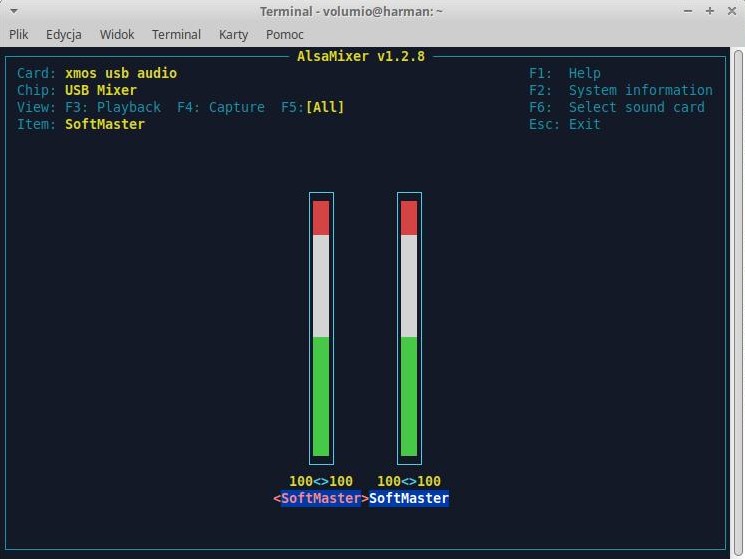Minimize the terminal window
This screenshot has height=559, width=745.
coord(688,11)
